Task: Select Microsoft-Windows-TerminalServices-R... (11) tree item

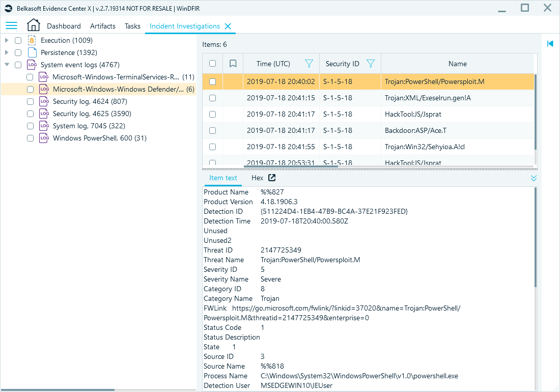Action: click(x=123, y=77)
